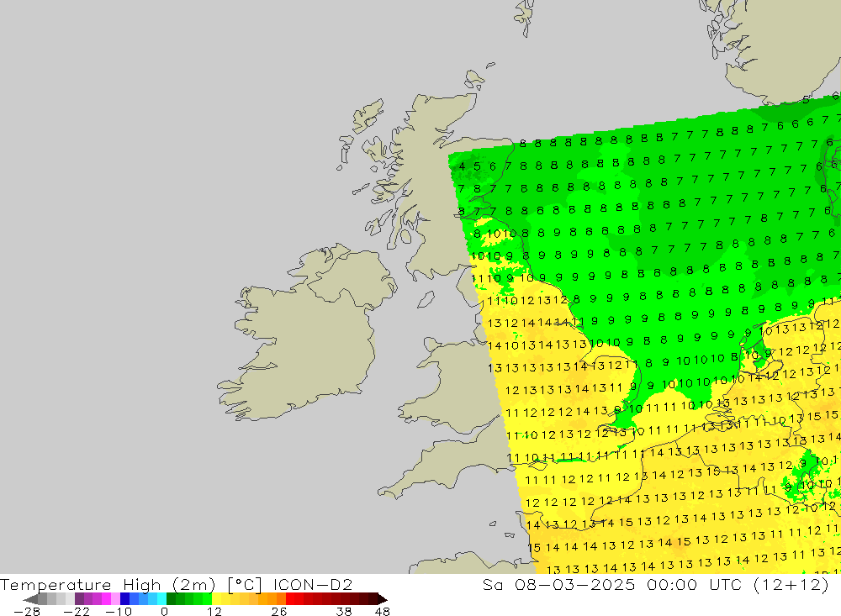The height and width of the screenshot is (616, 841).
Task: Pick the cyan swatch just before 0
Action: point(161,599)
